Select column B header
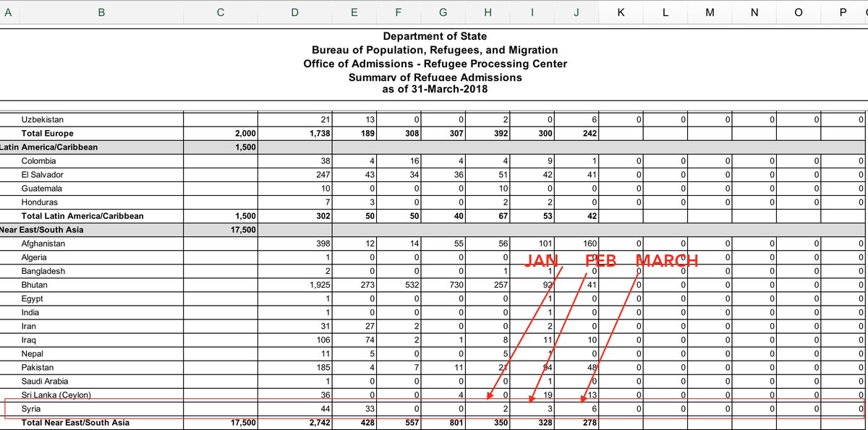The width and height of the screenshot is (868, 430). click(101, 12)
